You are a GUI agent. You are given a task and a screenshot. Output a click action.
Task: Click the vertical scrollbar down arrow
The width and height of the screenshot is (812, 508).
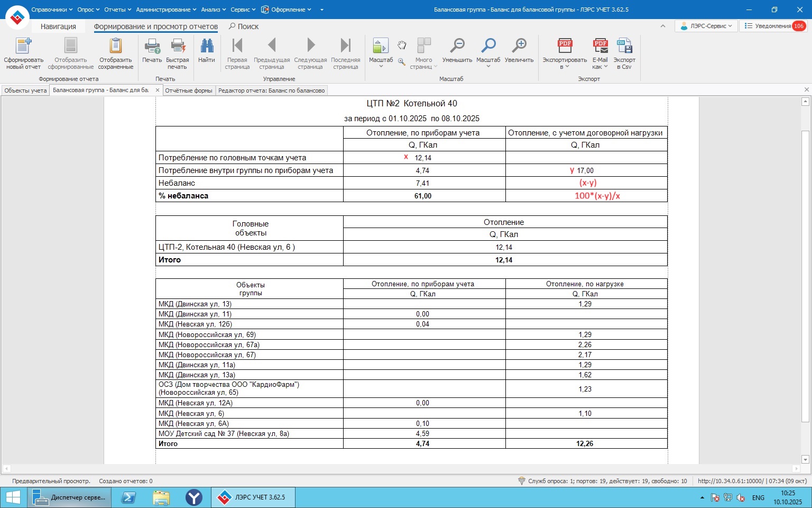point(805,459)
